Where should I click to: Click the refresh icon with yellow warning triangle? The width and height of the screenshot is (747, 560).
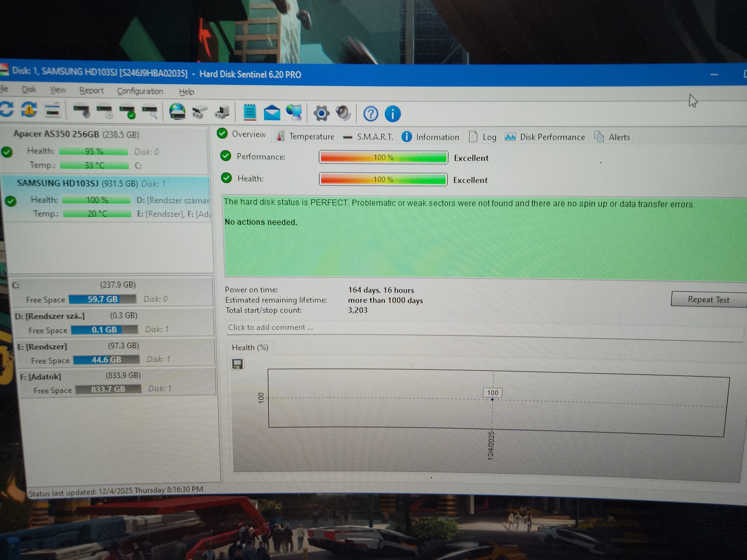[x=29, y=109]
